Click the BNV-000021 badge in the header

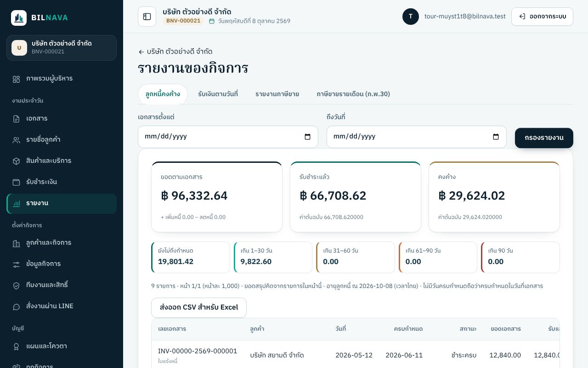tap(183, 21)
